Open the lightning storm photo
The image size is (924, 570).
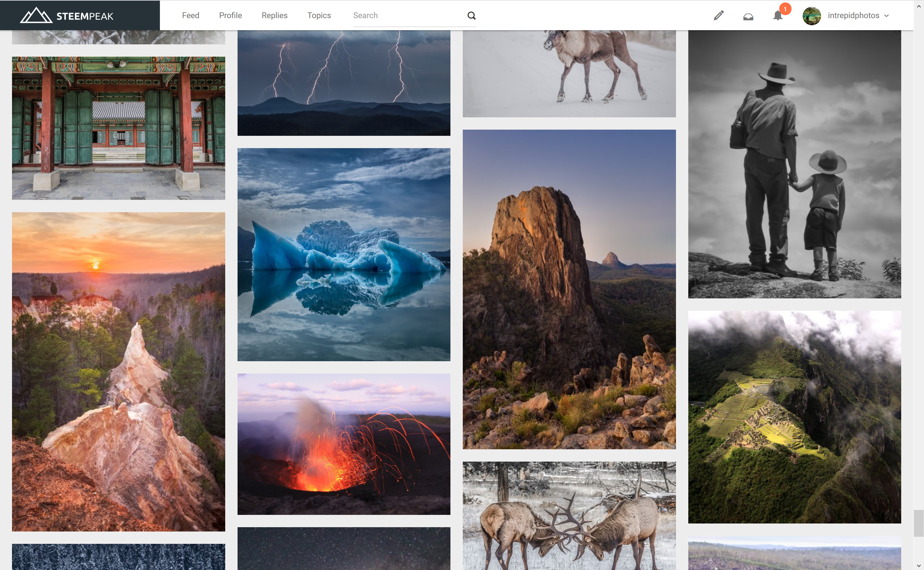344,83
